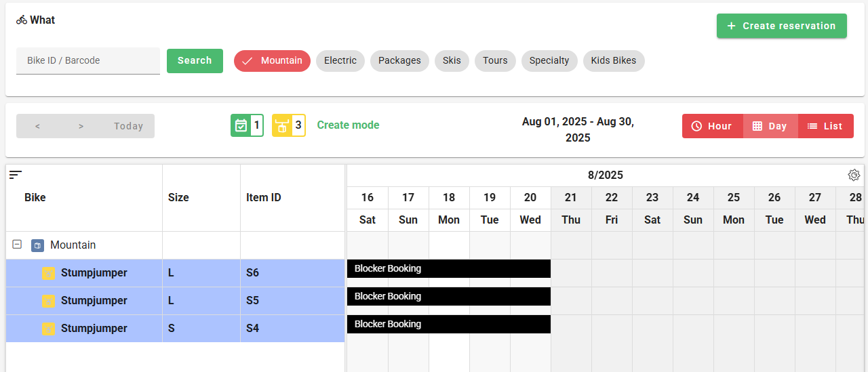Jump to Today
Image resolution: width=868 pixels, height=372 pixels.
(129, 126)
